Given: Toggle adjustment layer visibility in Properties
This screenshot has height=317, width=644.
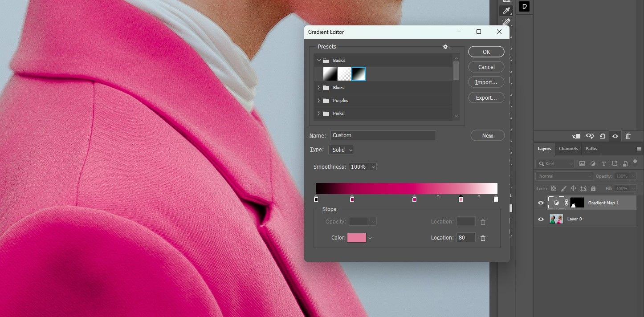Looking at the screenshot, I should click(x=615, y=136).
